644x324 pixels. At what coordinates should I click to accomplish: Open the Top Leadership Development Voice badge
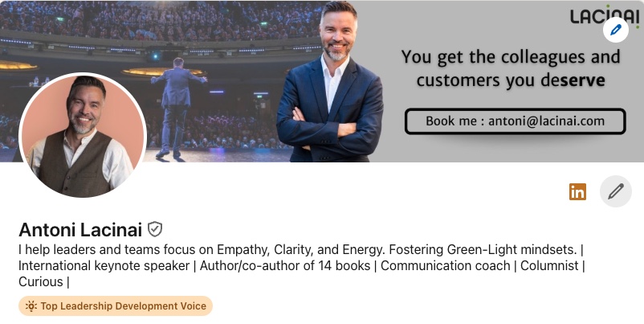point(116,306)
